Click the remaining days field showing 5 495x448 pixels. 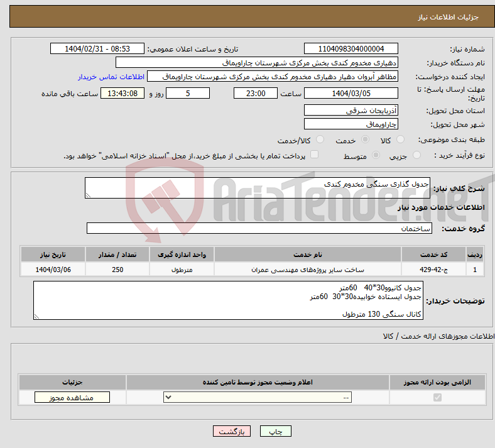tap(188, 93)
